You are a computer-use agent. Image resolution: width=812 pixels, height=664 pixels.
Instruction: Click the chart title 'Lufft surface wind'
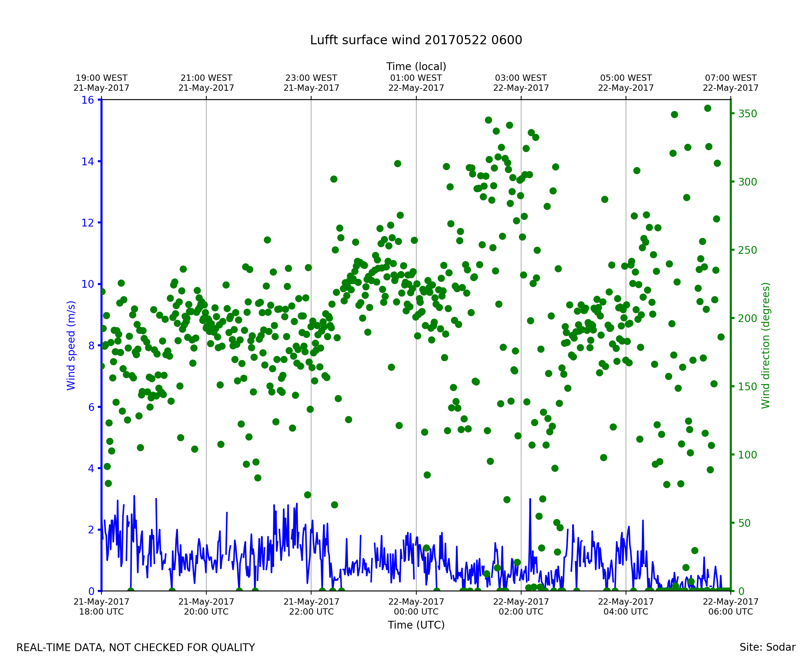tap(416, 40)
